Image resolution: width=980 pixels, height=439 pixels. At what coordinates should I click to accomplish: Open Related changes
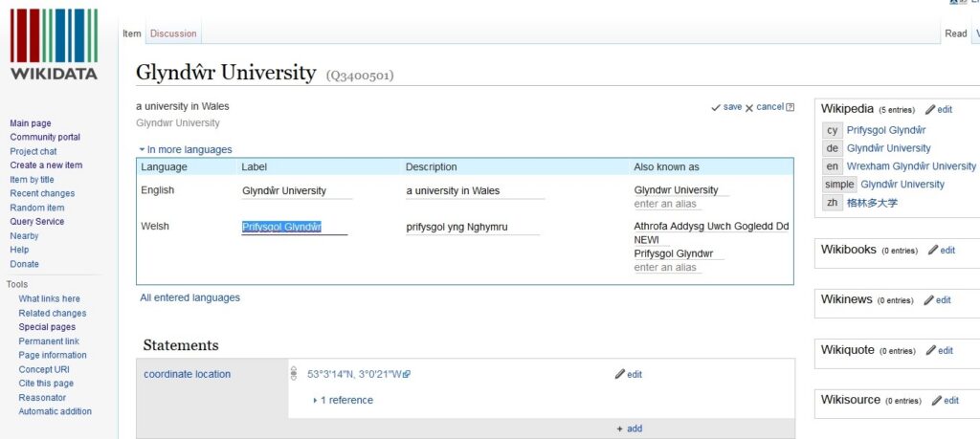coord(53,314)
